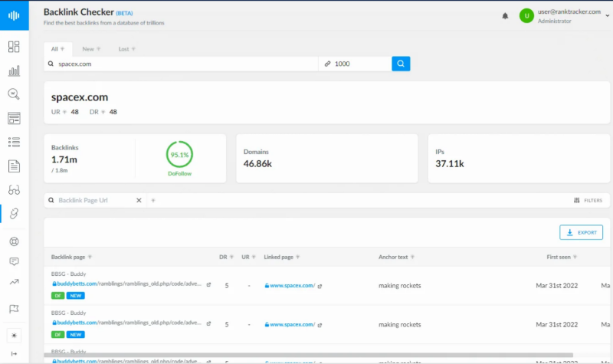
Task: Open the FILTERS panel
Action: (x=588, y=200)
